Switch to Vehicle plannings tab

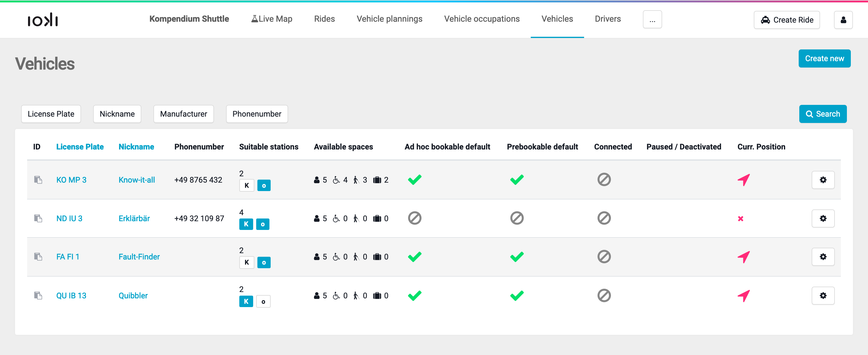(389, 19)
